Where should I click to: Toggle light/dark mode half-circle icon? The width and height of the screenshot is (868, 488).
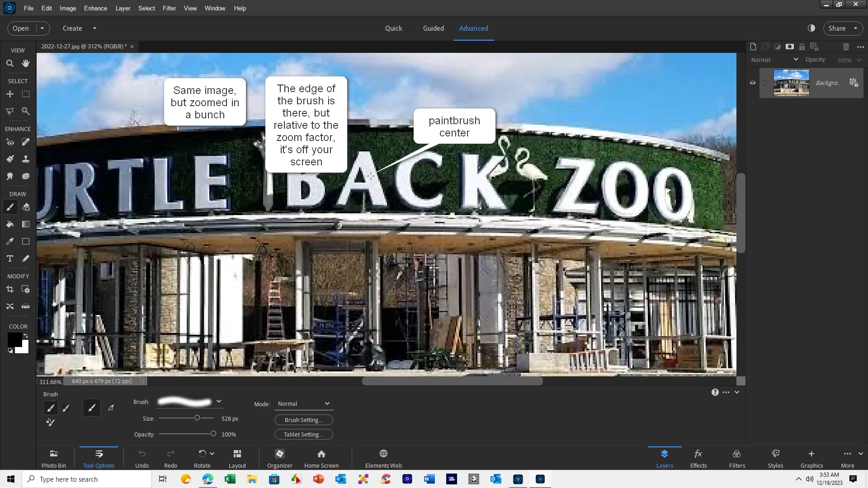811,28
